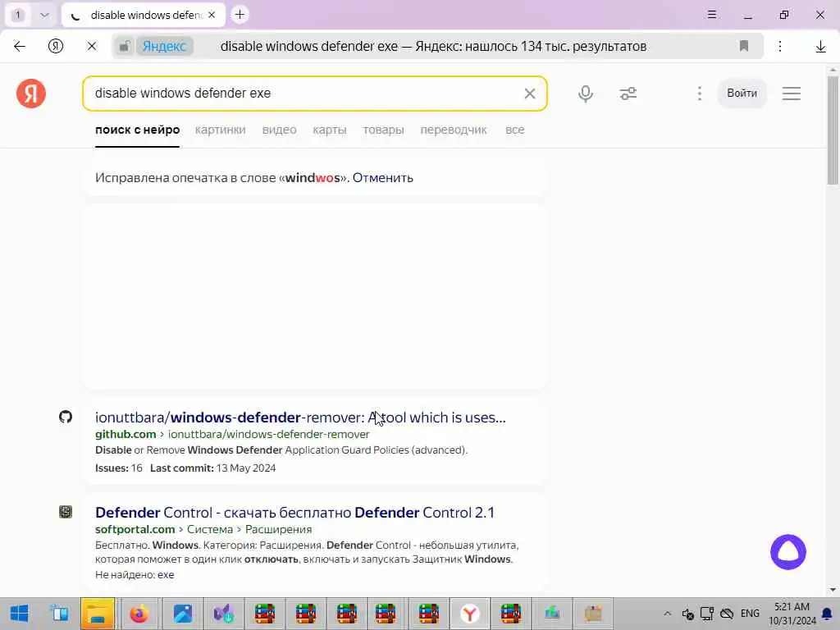Open the Windows Start menu
Viewport: 840px width, 630px height.
20,614
